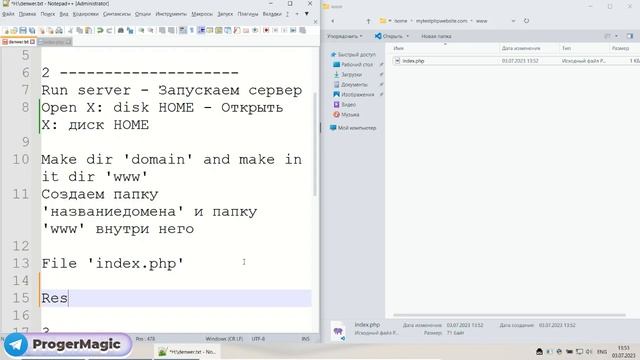Click the Open file toolbar icon in Notepad++
This screenshot has height=360, width=640.
[14, 31]
